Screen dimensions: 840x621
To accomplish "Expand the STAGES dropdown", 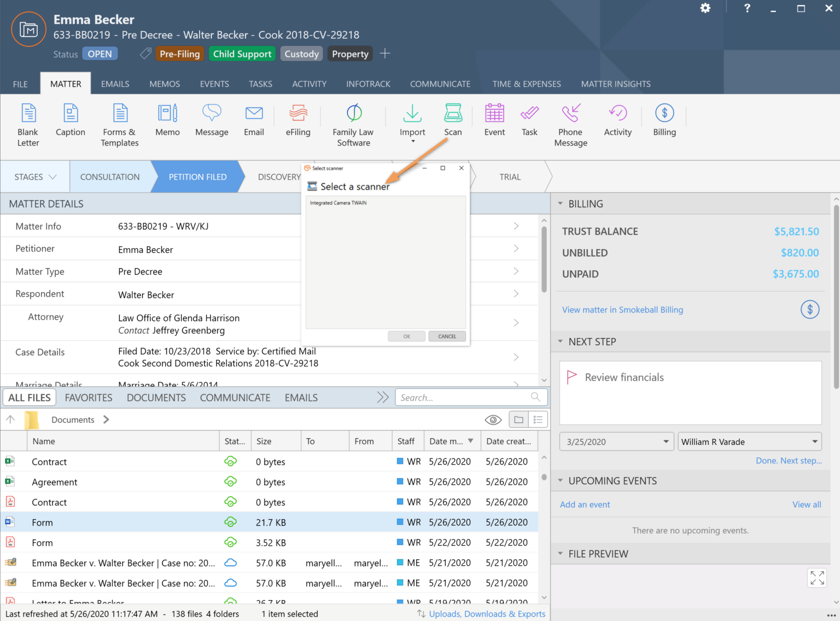I will pyautogui.click(x=36, y=177).
